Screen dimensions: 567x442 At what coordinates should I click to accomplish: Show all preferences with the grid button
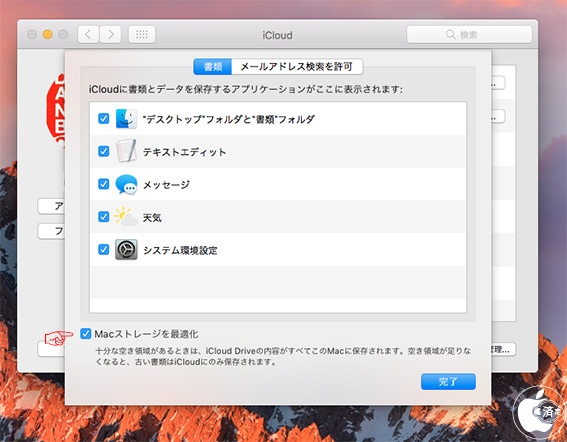(x=142, y=35)
